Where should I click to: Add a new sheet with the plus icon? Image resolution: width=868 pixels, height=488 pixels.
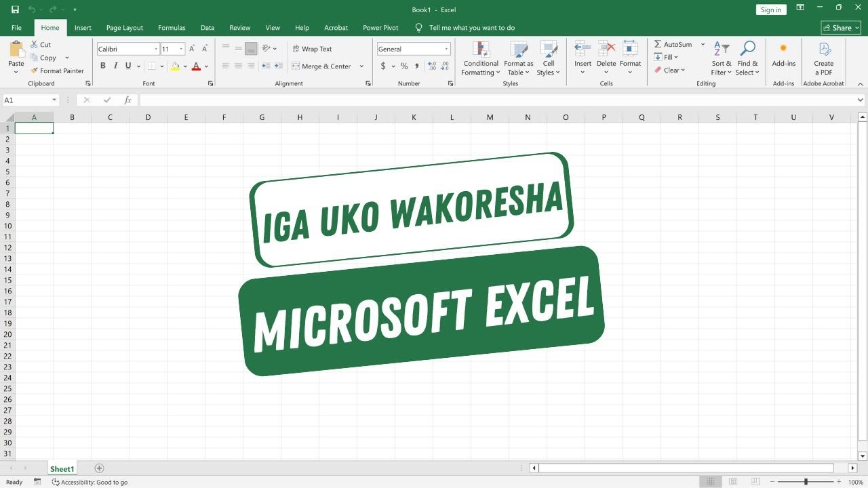coord(99,468)
